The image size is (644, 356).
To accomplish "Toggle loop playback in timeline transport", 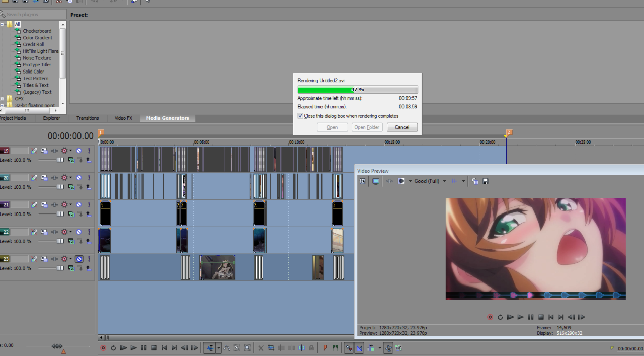I will tap(113, 348).
